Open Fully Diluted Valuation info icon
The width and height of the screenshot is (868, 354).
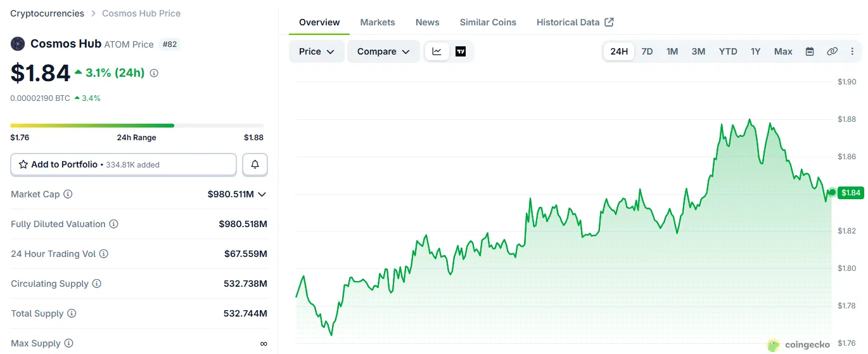point(113,224)
